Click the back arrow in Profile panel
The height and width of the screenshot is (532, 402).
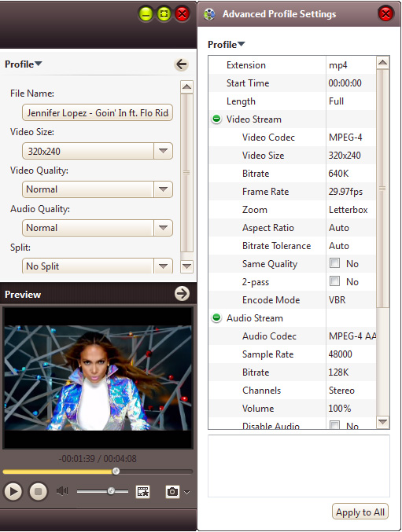182,64
